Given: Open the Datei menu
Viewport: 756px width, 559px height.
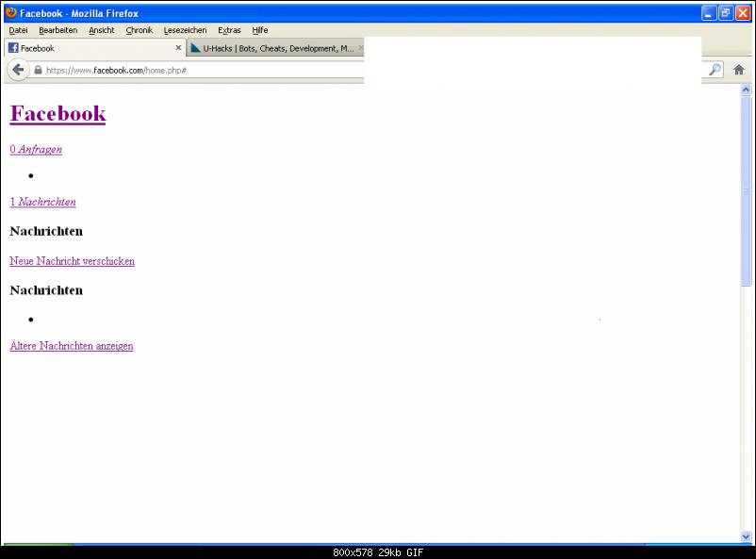Looking at the screenshot, I should pyautogui.click(x=18, y=30).
